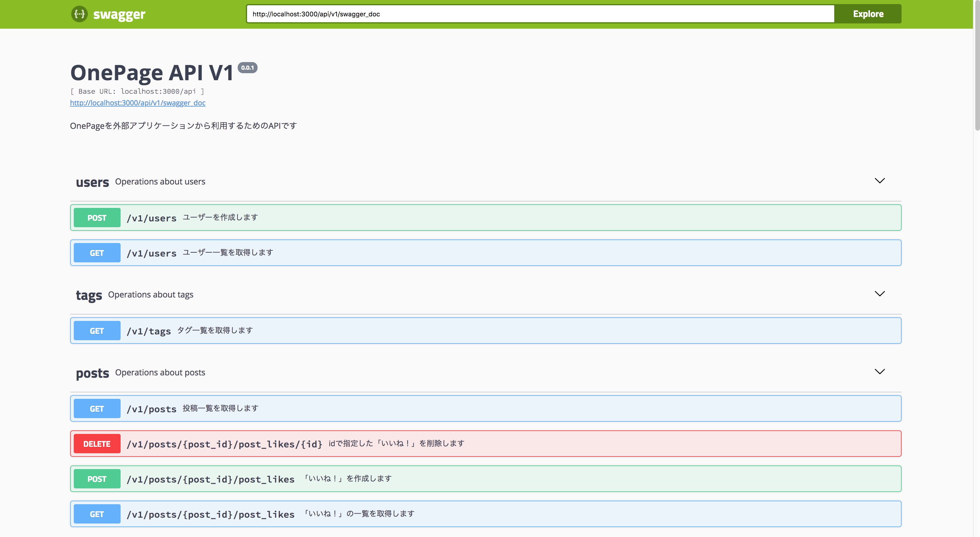
Task: Collapse the posts section chevron
Action: point(880,372)
